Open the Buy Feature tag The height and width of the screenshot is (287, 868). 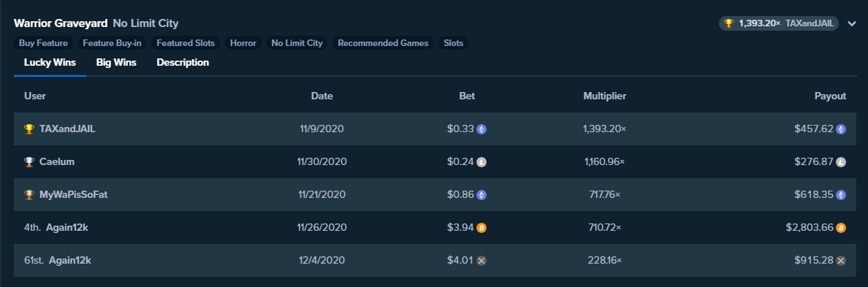43,43
